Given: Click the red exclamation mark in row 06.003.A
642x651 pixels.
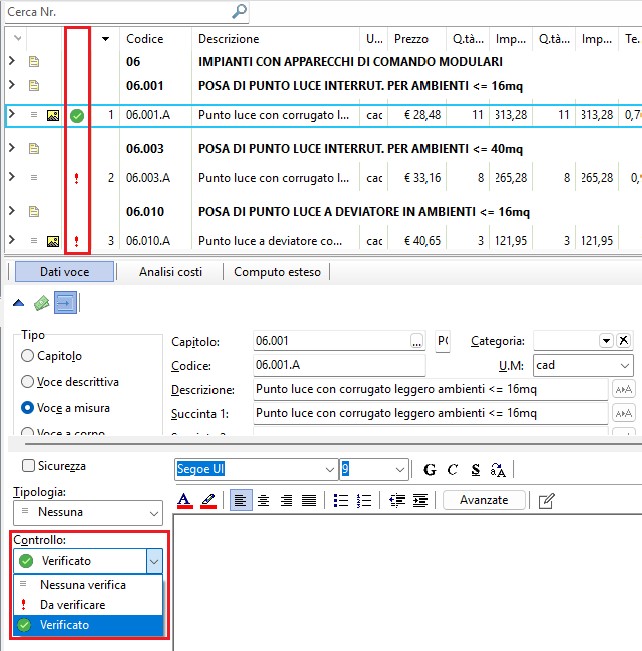Looking at the screenshot, I should [x=76, y=179].
